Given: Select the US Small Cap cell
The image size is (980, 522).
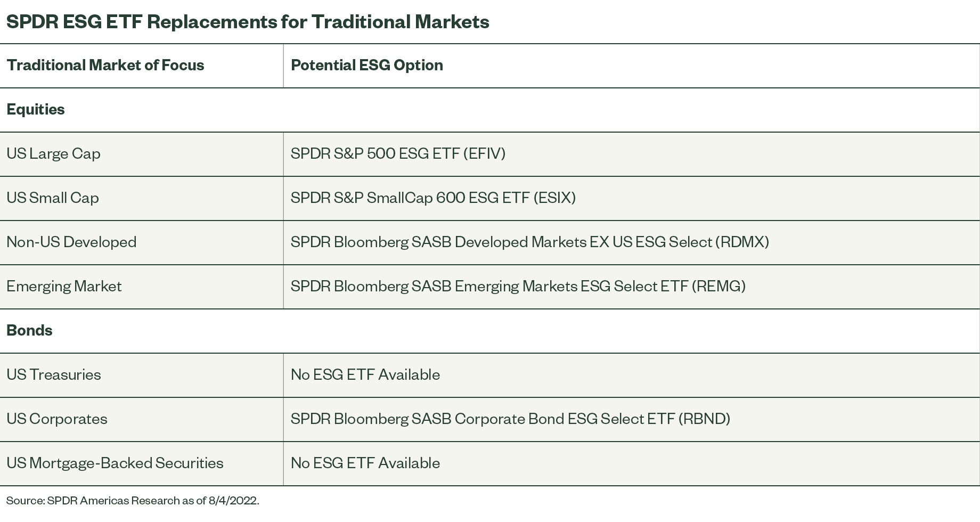Looking at the screenshot, I should [53, 198].
